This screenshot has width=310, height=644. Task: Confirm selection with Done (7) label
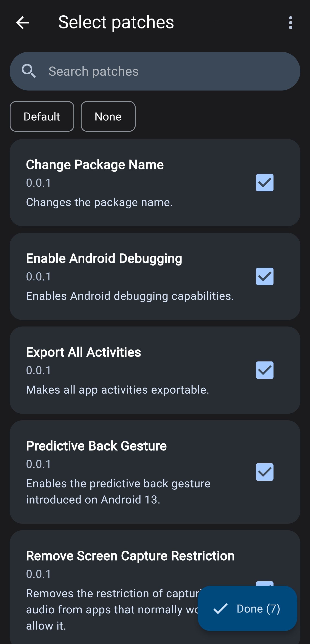pos(258,608)
